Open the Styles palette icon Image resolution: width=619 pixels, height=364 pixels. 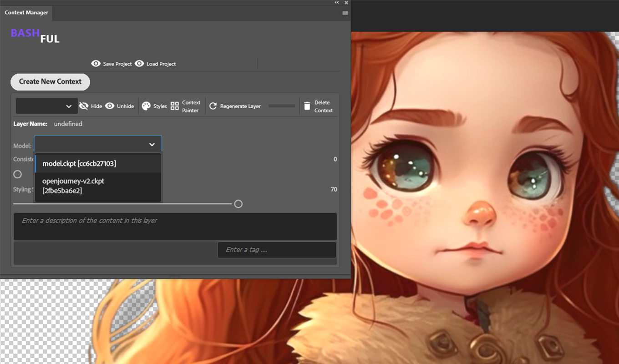click(x=146, y=106)
